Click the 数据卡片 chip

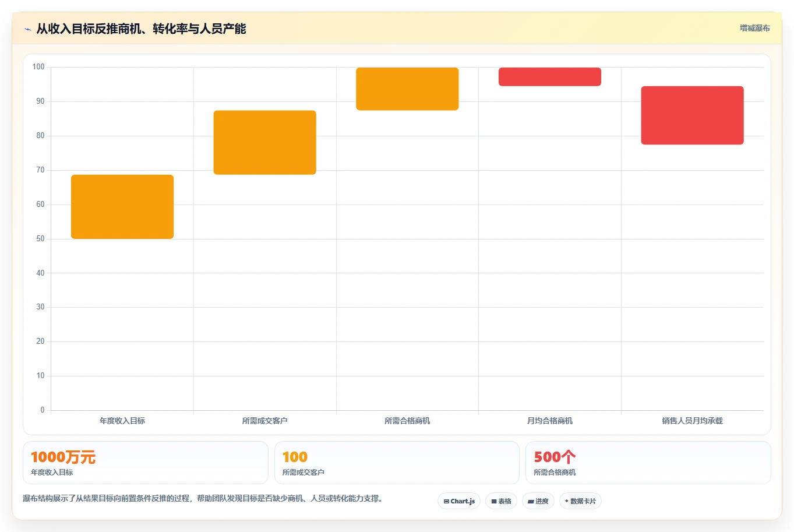tap(580, 501)
